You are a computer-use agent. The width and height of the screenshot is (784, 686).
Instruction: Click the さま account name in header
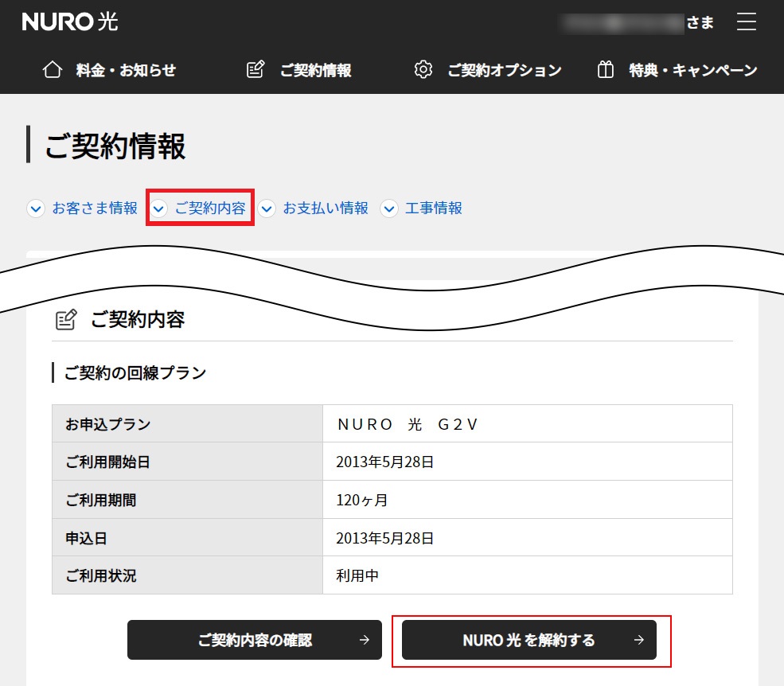[638, 22]
